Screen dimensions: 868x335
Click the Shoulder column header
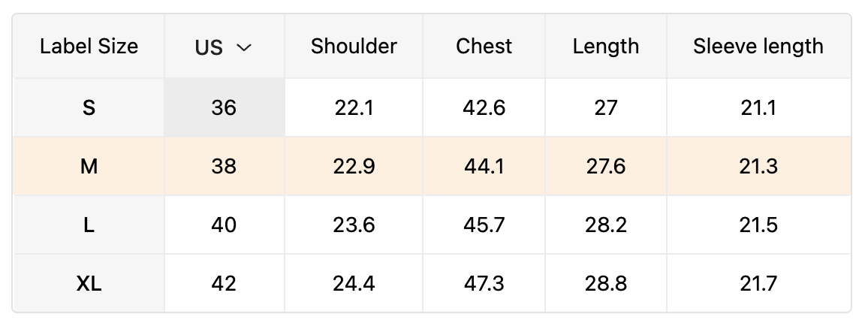click(x=354, y=47)
